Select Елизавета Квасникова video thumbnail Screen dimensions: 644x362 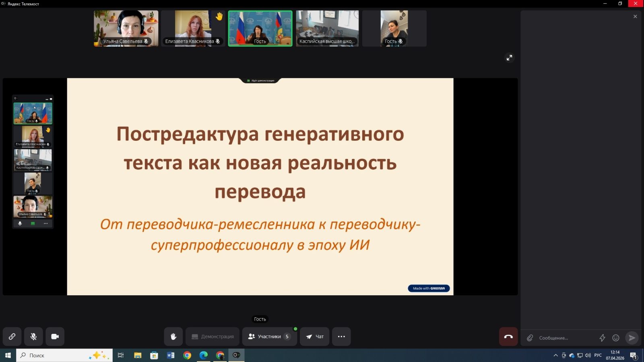[x=193, y=29]
